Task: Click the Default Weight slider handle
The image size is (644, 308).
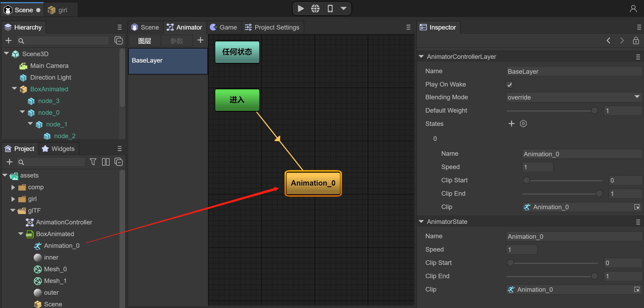Action: point(594,110)
